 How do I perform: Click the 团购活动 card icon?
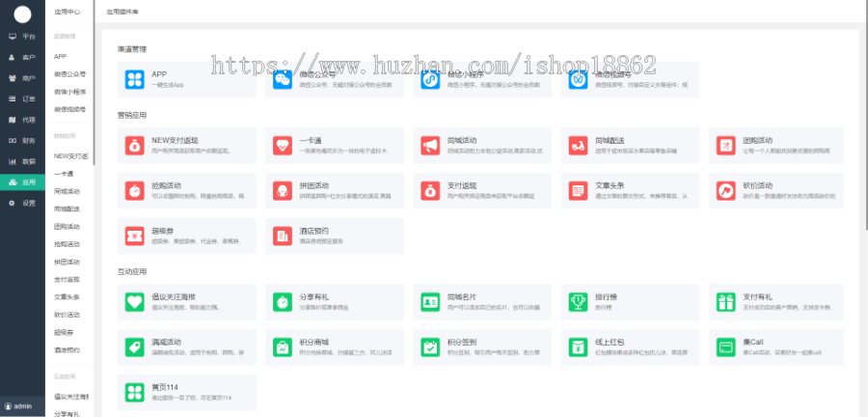point(725,146)
